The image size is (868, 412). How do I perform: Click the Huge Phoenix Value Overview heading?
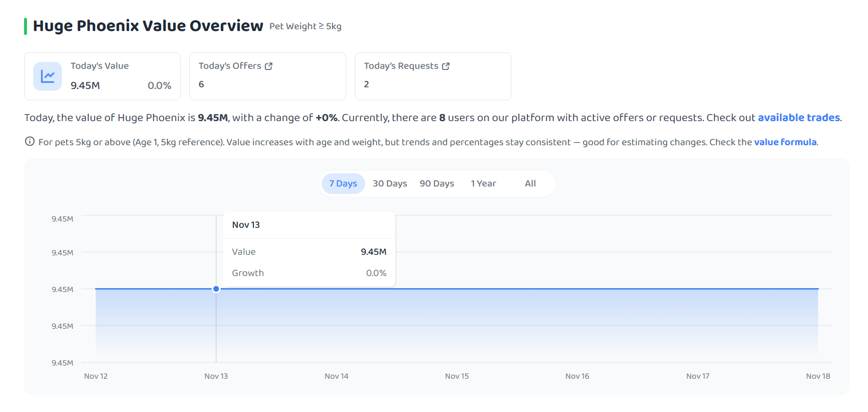pyautogui.click(x=148, y=26)
